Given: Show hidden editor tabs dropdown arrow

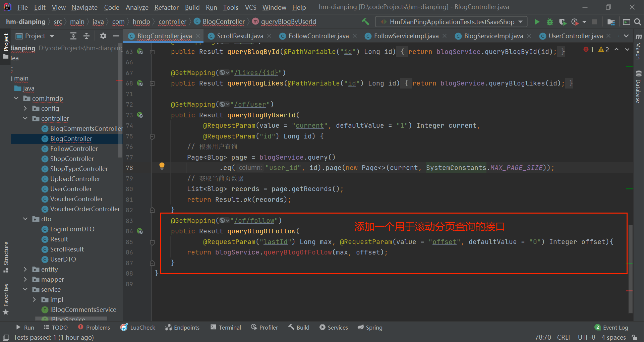Looking at the screenshot, I should pyautogui.click(x=626, y=36).
